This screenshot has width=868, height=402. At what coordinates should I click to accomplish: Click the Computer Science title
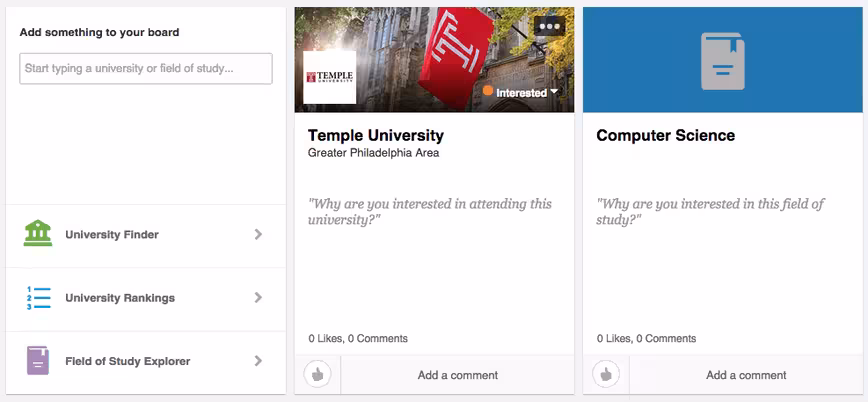[x=665, y=135]
